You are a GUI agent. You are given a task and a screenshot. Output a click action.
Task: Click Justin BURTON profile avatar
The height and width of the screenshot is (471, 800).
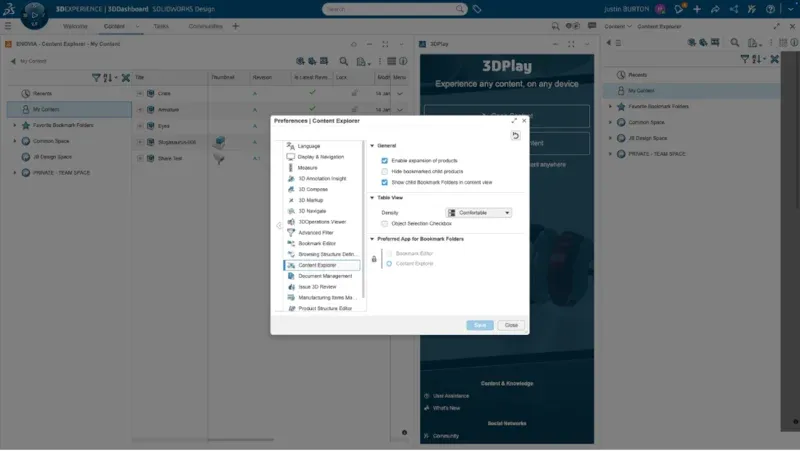tap(660, 9)
